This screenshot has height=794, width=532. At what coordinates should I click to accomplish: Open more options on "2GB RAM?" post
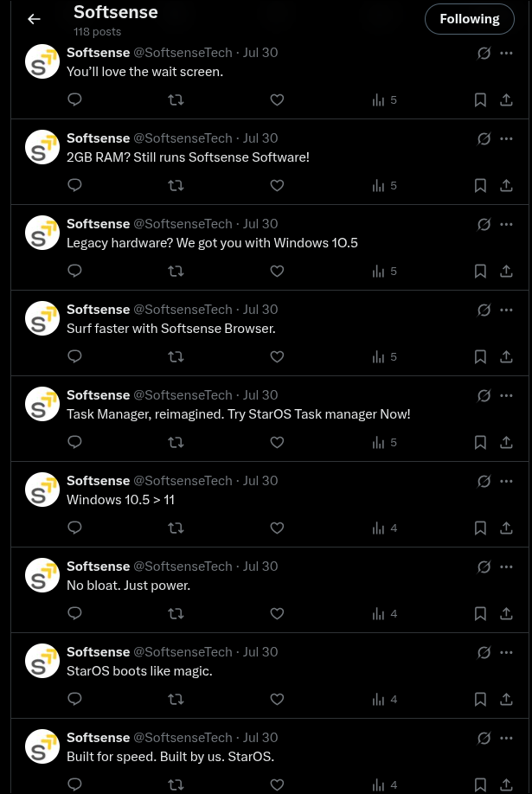pos(506,138)
